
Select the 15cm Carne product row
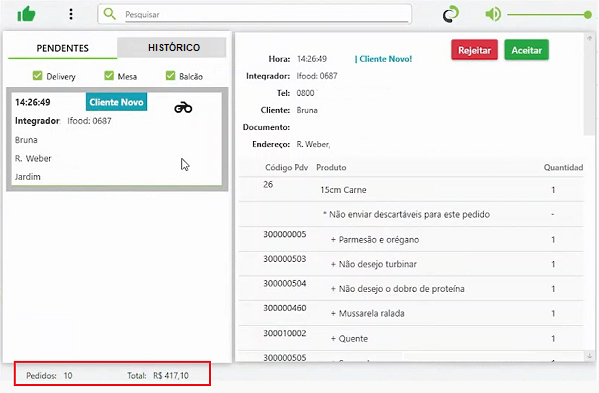411,190
